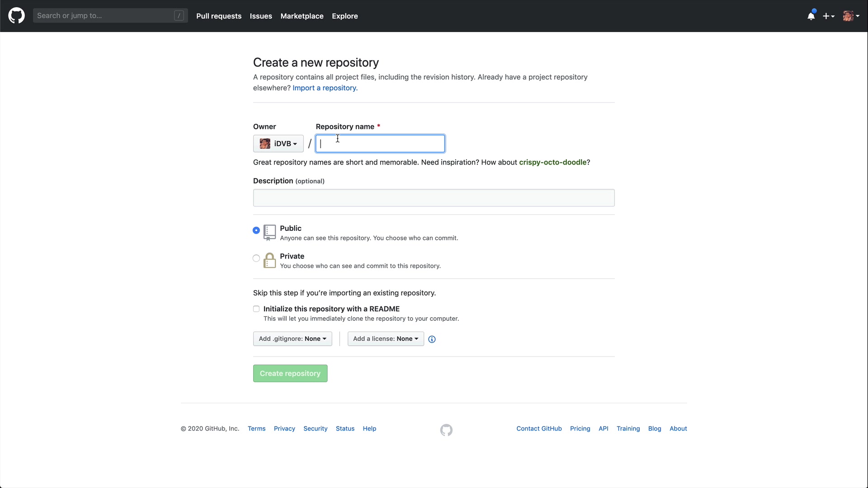Open Marketplace from the top navigation
This screenshot has width=868, height=488.
coord(302,16)
